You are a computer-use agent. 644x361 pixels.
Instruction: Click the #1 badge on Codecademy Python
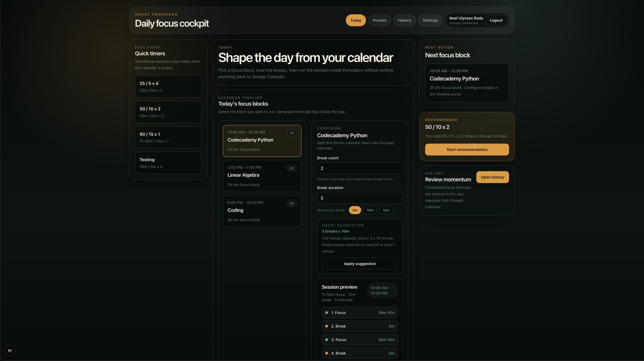[292, 133]
